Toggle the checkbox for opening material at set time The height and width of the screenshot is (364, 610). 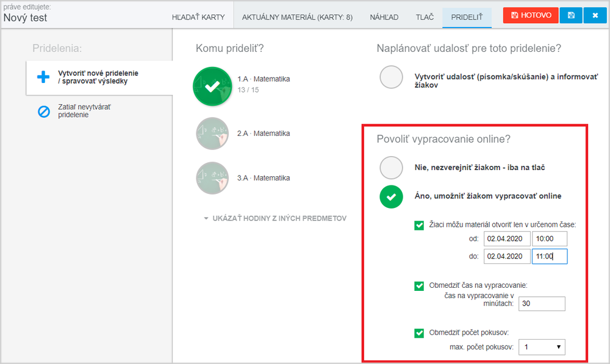(x=419, y=225)
